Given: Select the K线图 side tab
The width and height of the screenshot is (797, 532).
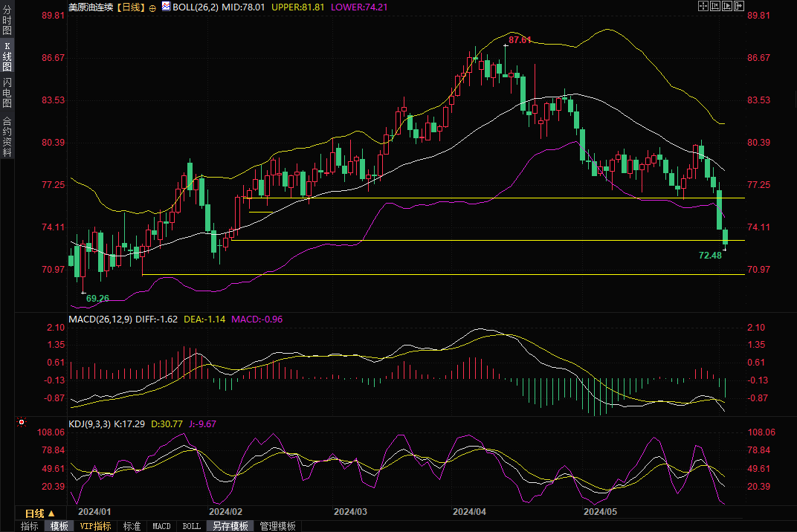Looking at the screenshot, I should tap(7, 56).
